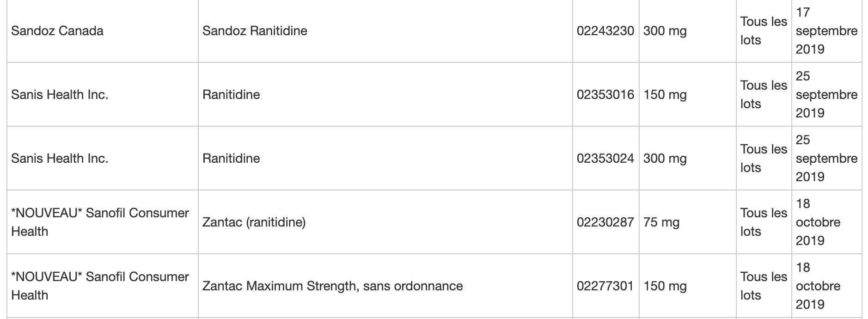Click Tous les lots in the Sandoz Ranitidine row
This screenshot has width=868, height=319.
coord(764,31)
